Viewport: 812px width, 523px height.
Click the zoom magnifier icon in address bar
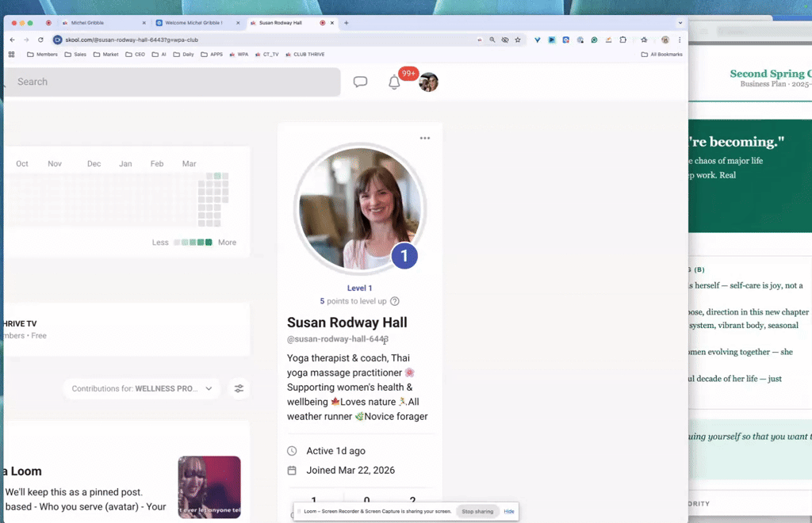coord(492,40)
